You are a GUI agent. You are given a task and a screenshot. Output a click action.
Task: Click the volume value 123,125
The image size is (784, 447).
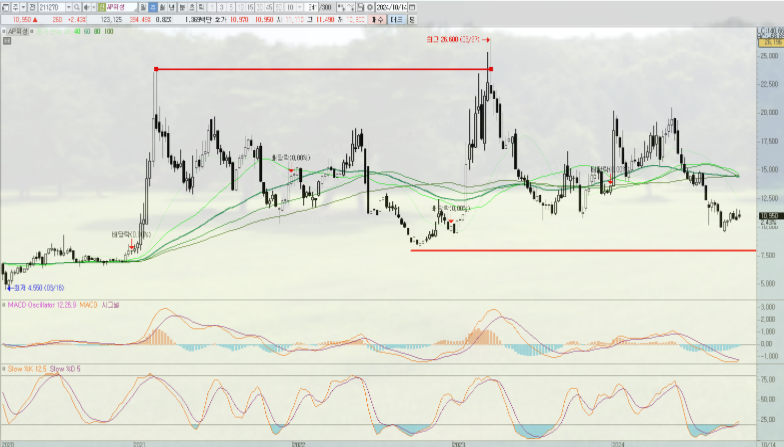click(x=112, y=20)
